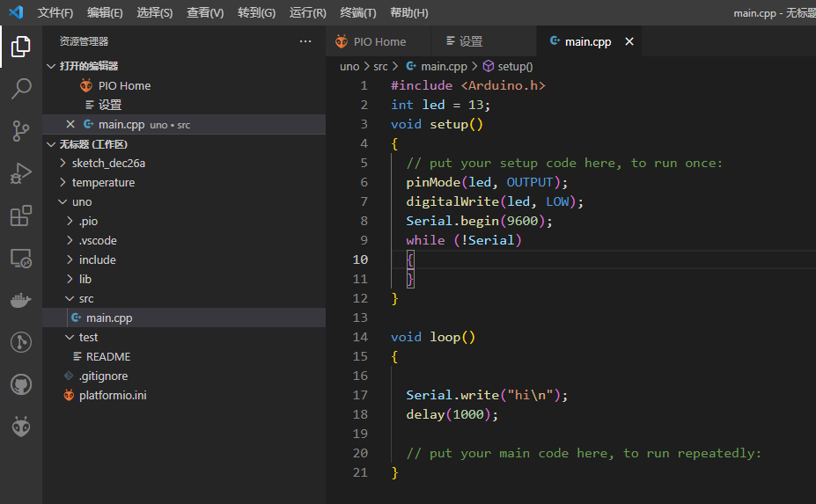The image size is (816, 504).
Task: Open the Run and Debug view icon
Action: click(x=21, y=173)
